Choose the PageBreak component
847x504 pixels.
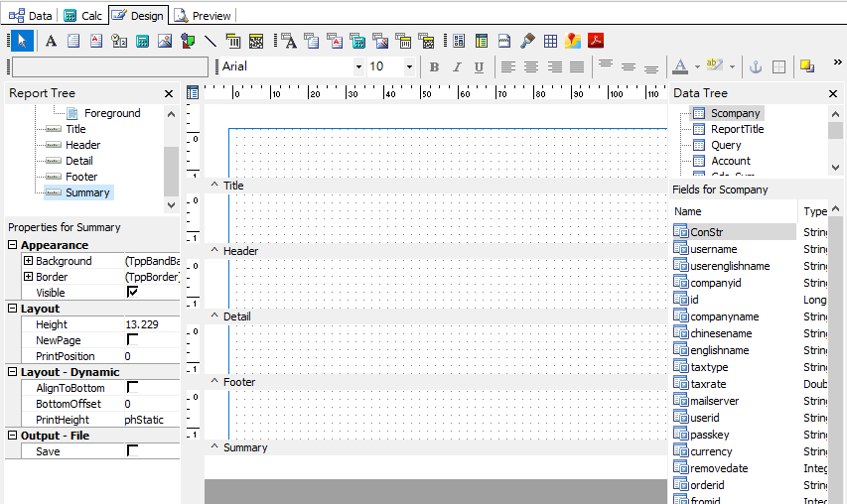point(504,41)
